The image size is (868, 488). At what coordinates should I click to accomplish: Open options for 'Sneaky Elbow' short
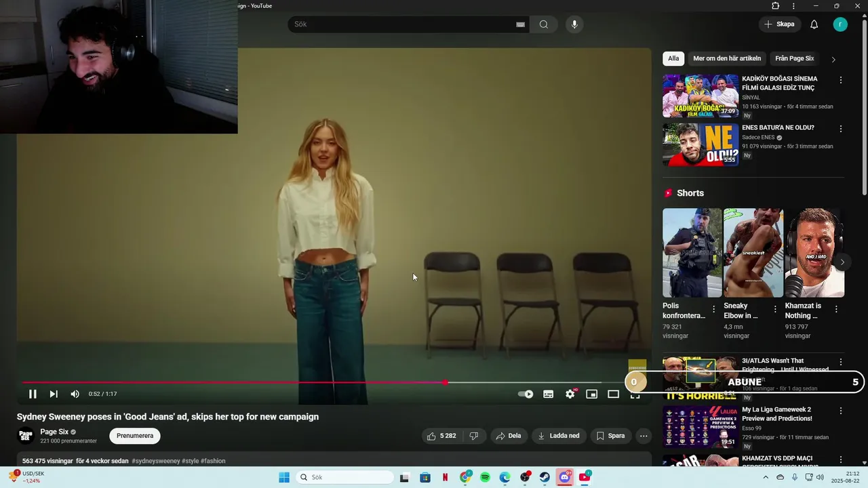tap(775, 309)
